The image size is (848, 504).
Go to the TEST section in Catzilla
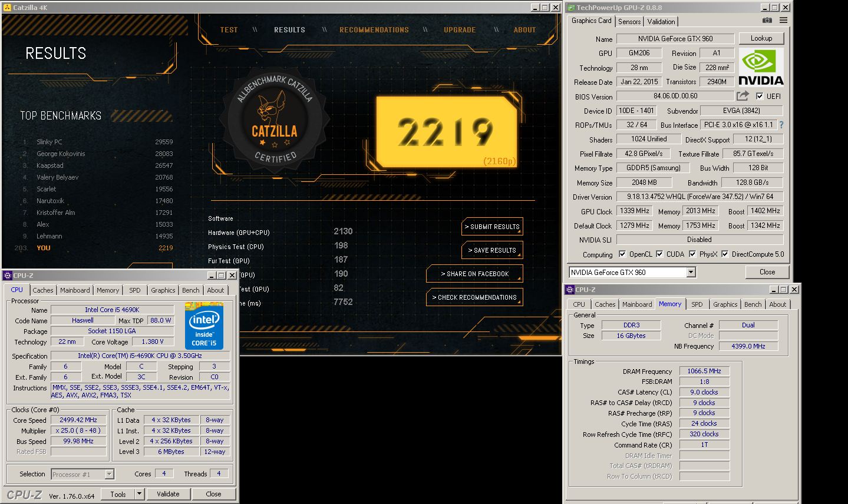point(229,30)
